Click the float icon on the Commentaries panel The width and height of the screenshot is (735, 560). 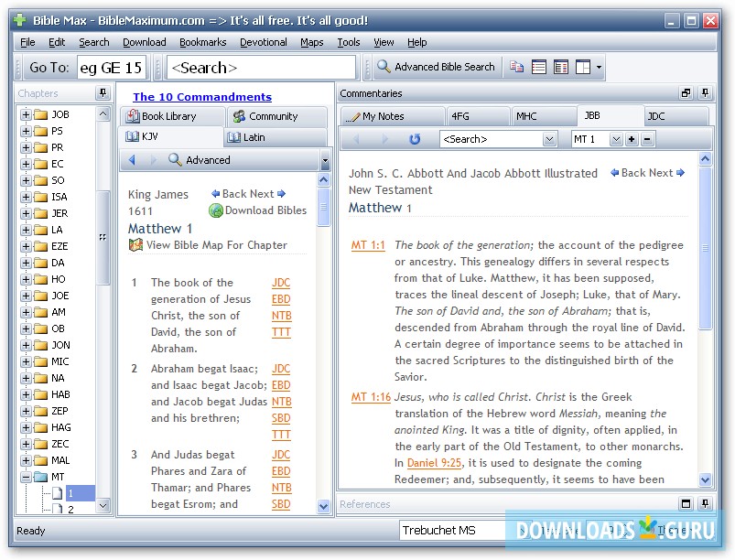click(685, 93)
